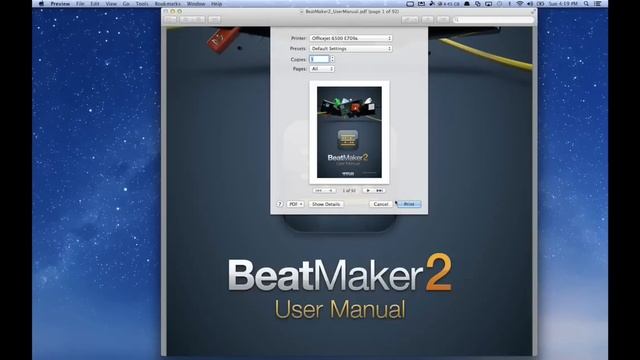Open the Preview application menu
The width and height of the screenshot is (640, 360).
(x=60, y=4)
